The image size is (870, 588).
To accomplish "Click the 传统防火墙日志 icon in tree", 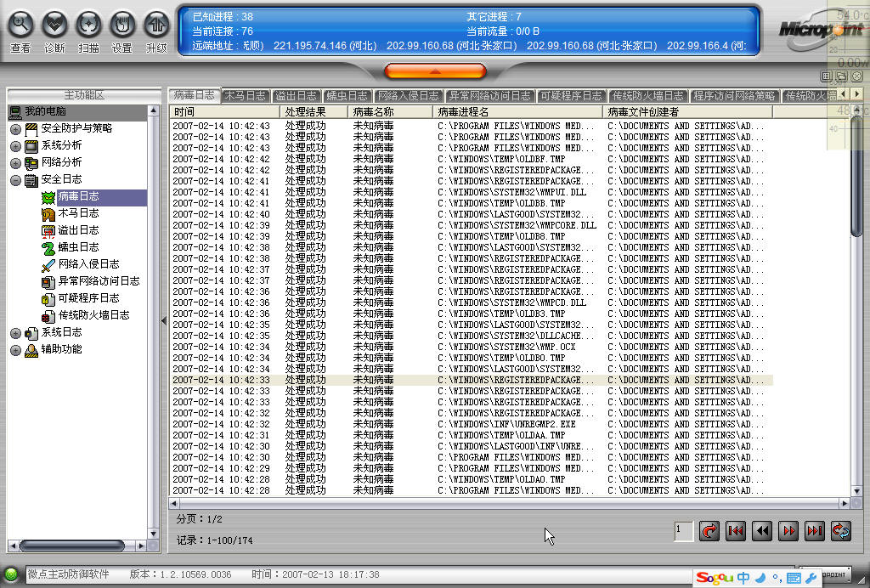I will tap(48, 316).
